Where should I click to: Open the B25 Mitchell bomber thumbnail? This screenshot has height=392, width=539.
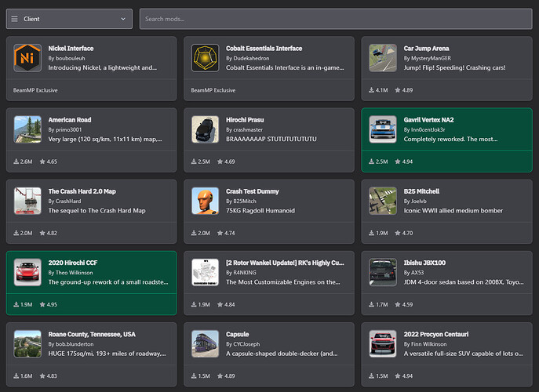point(383,201)
